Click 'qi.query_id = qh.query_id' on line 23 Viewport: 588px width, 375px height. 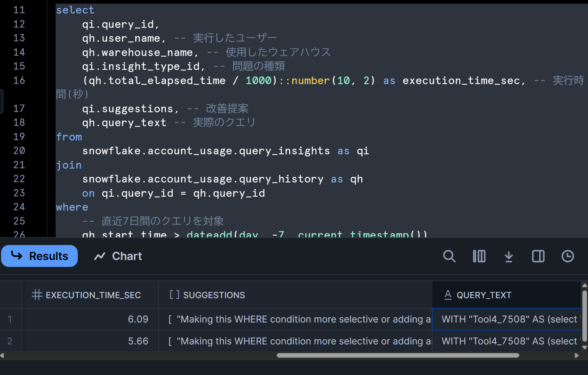point(183,193)
